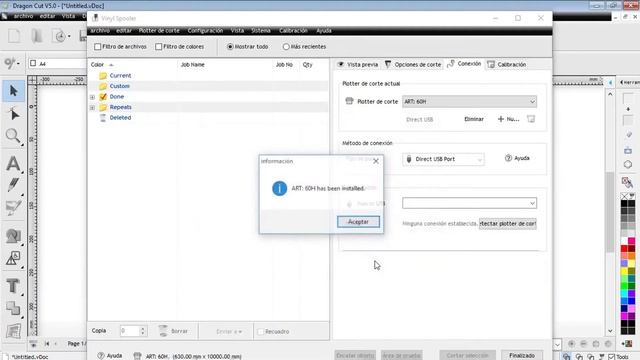Select the pen drawing tool
The width and height of the screenshot is (640, 360).
pos(13,185)
